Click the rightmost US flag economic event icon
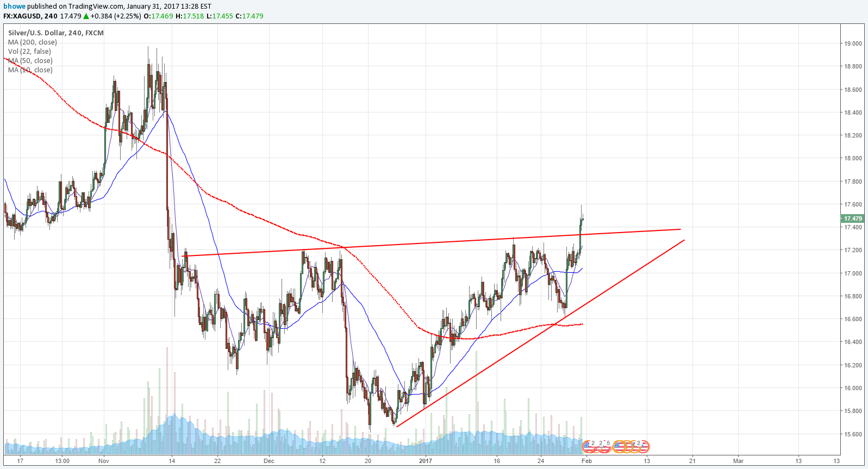 pyautogui.click(x=644, y=447)
